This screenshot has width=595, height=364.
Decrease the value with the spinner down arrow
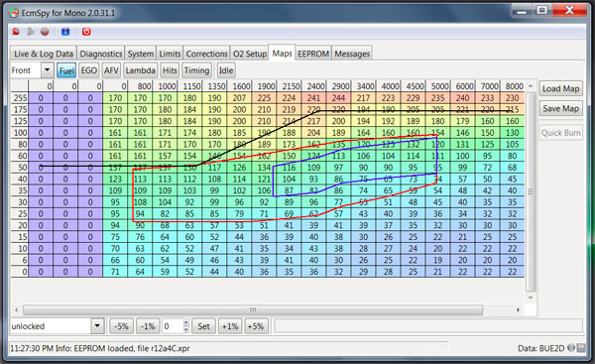pos(186,329)
